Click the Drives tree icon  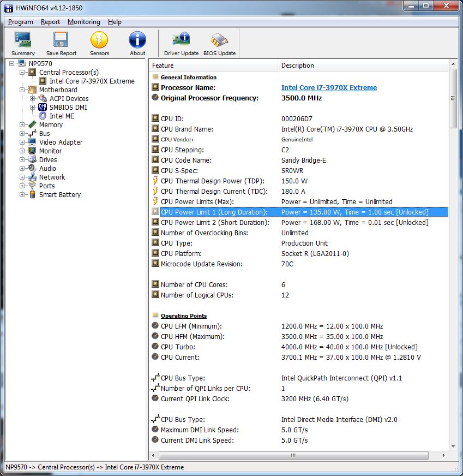coord(32,160)
